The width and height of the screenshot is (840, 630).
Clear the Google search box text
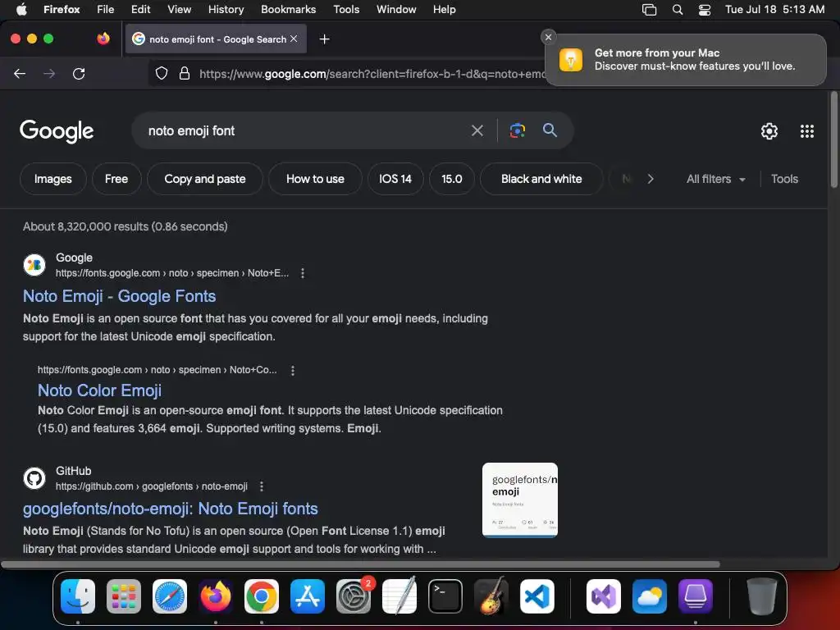[x=477, y=130]
